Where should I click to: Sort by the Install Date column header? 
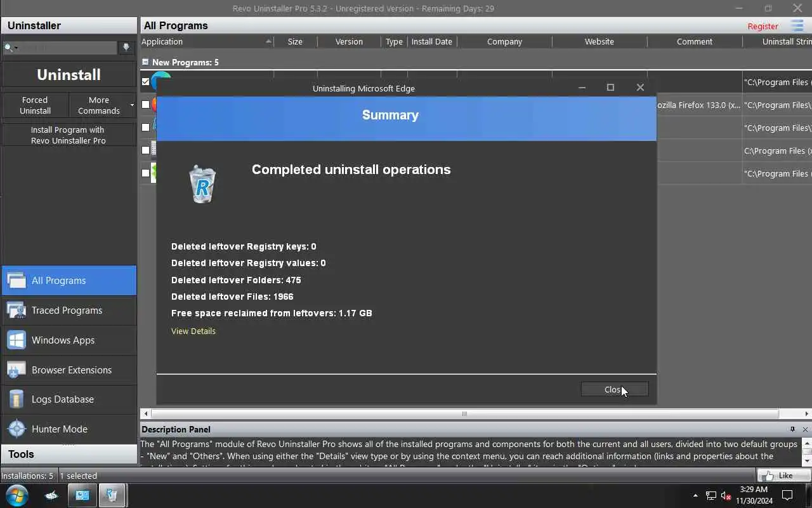431,41
